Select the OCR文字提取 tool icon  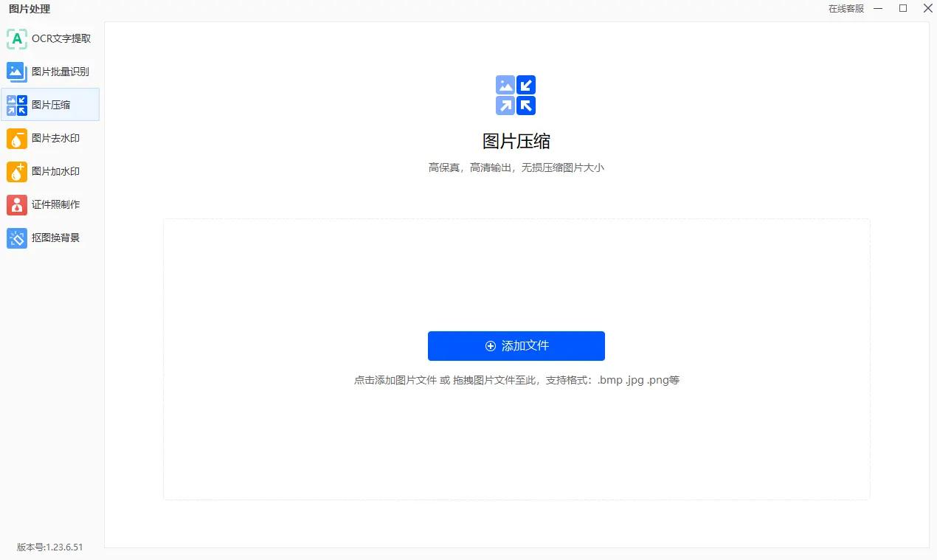pyautogui.click(x=16, y=38)
